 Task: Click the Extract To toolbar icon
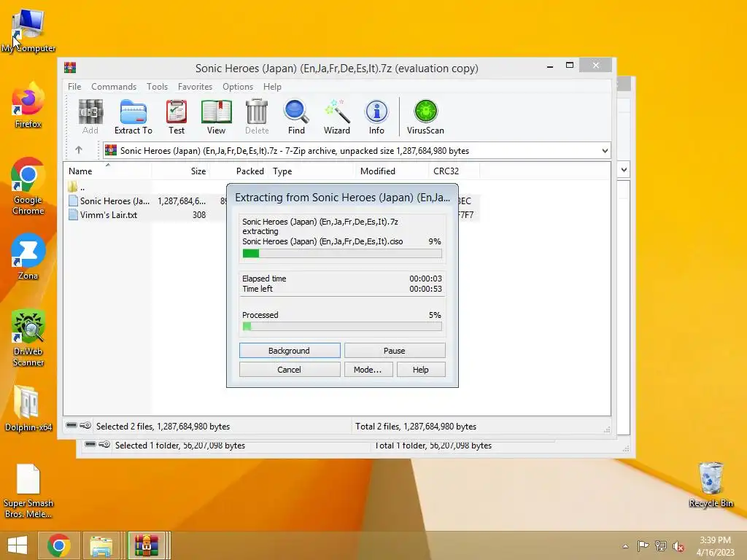point(133,117)
